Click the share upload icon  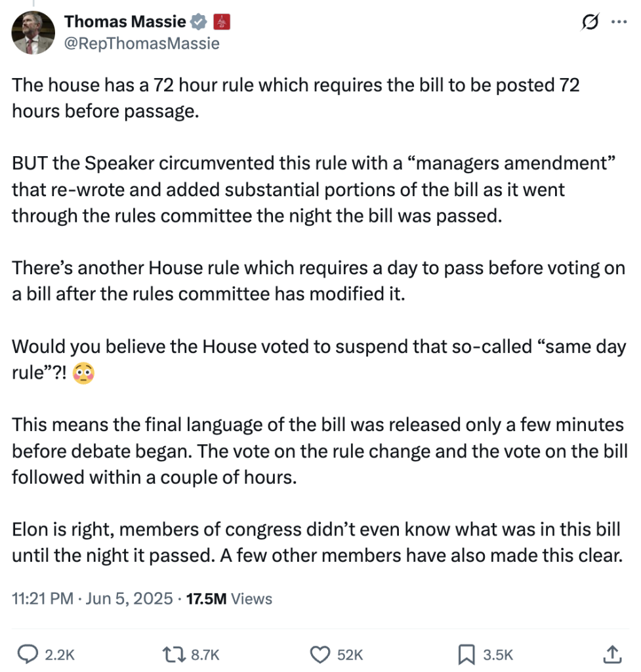pyautogui.click(x=613, y=654)
